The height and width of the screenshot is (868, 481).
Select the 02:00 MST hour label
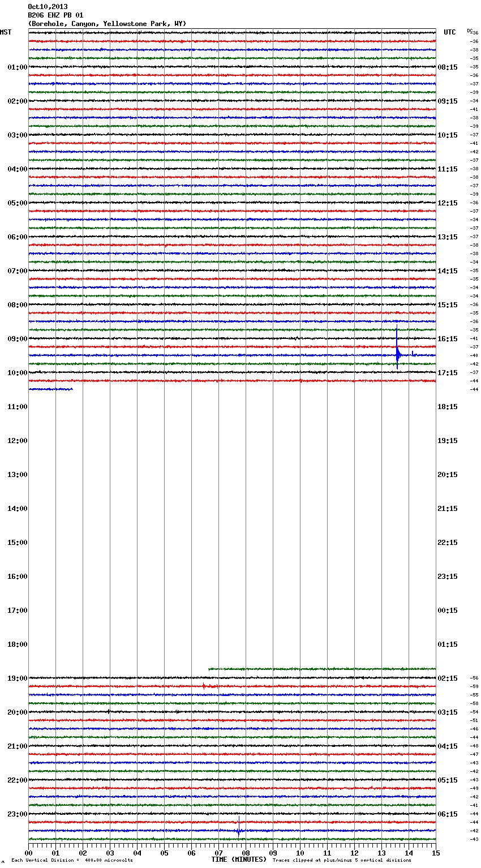point(18,101)
